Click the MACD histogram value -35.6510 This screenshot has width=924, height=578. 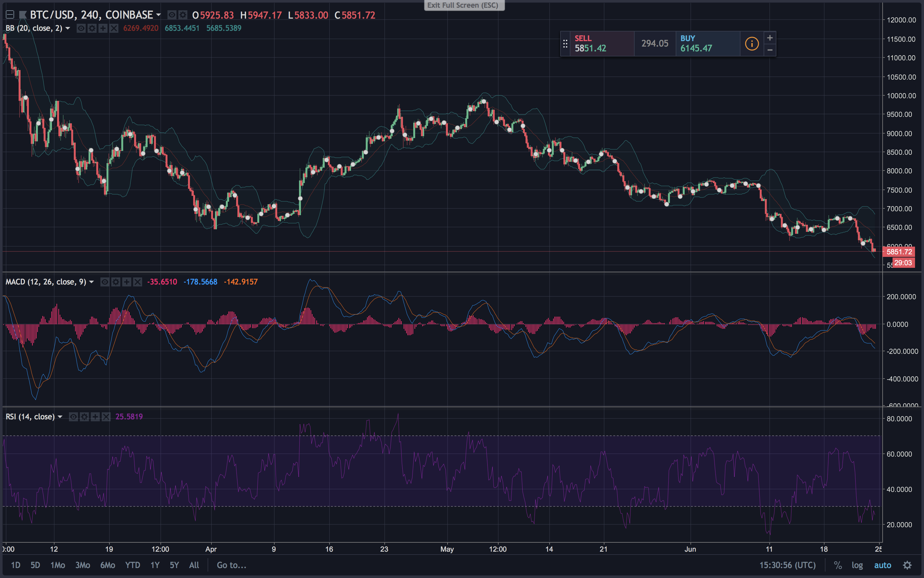(x=162, y=282)
